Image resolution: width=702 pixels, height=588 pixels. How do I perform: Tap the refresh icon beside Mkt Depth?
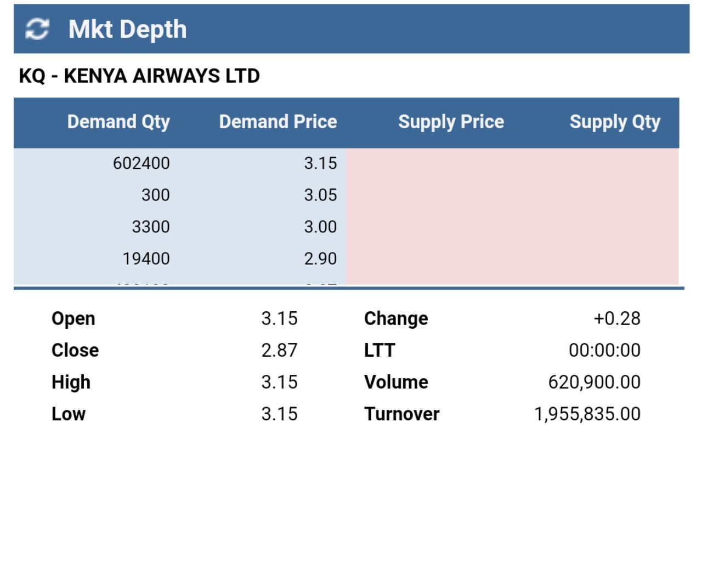(x=37, y=29)
